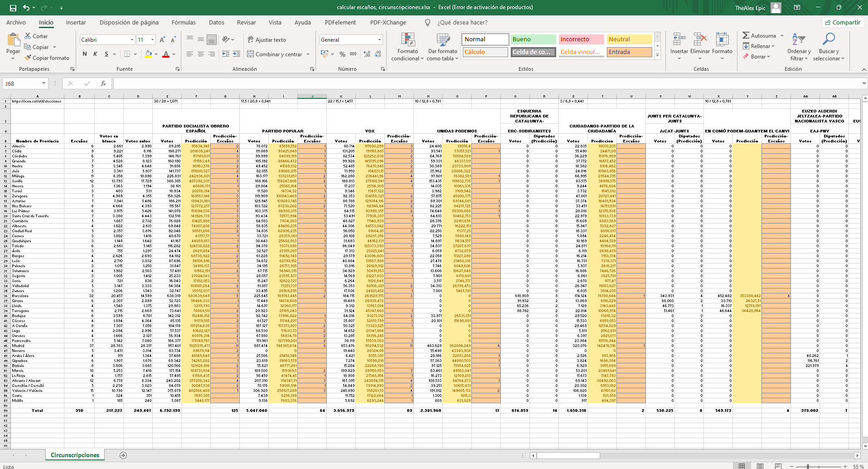Open the Archivo menu
The height and width of the screenshot is (469, 868).
click(16, 22)
